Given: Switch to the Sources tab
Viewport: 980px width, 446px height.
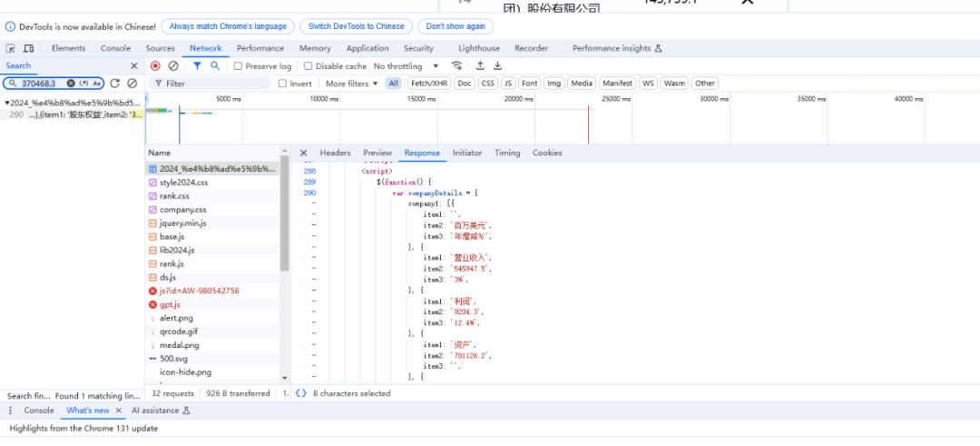Looking at the screenshot, I should point(161,48).
